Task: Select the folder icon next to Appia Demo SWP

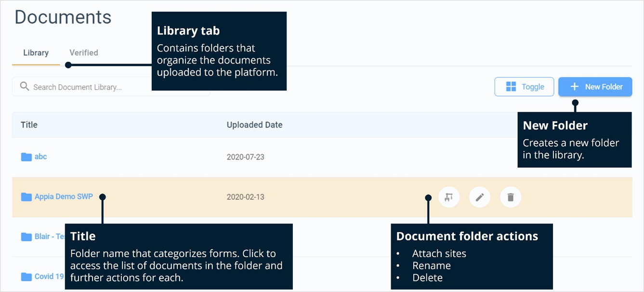Action: click(x=26, y=197)
